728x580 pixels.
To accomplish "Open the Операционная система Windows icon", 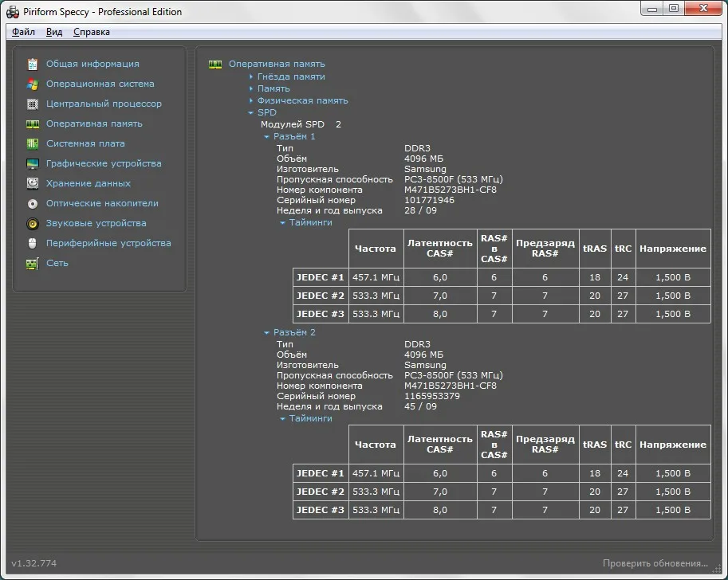I will coord(33,84).
